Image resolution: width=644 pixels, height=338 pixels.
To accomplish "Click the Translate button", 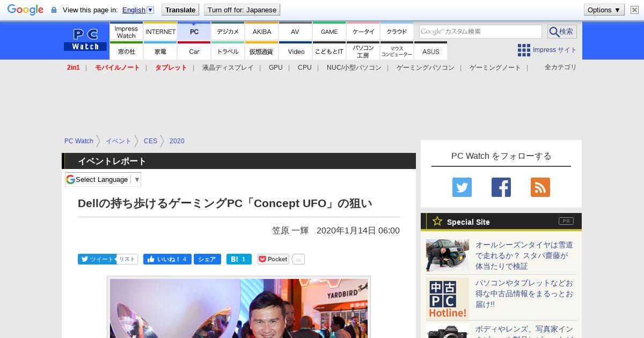I will click(180, 10).
